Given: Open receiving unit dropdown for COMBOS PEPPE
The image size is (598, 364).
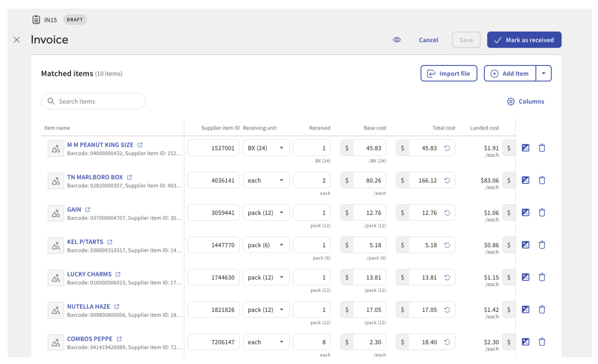Looking at the screenshot, I should tap(266, 342).
